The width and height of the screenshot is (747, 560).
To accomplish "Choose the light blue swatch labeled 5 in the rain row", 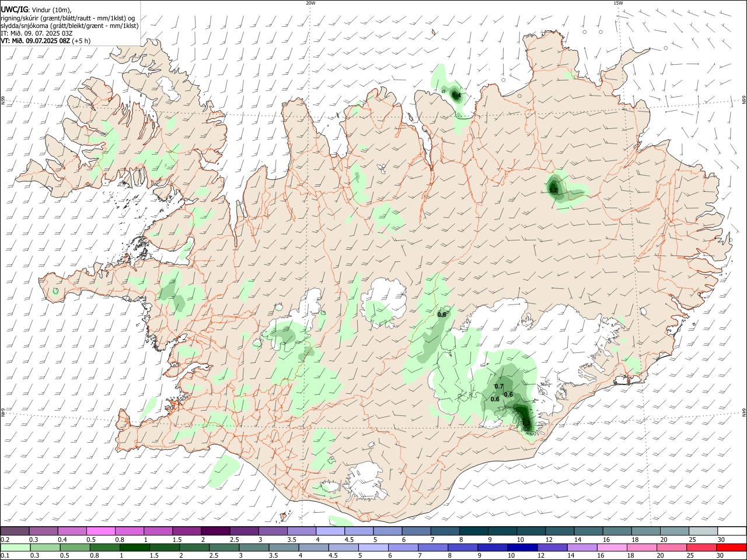I will click(x=373, y=547).
